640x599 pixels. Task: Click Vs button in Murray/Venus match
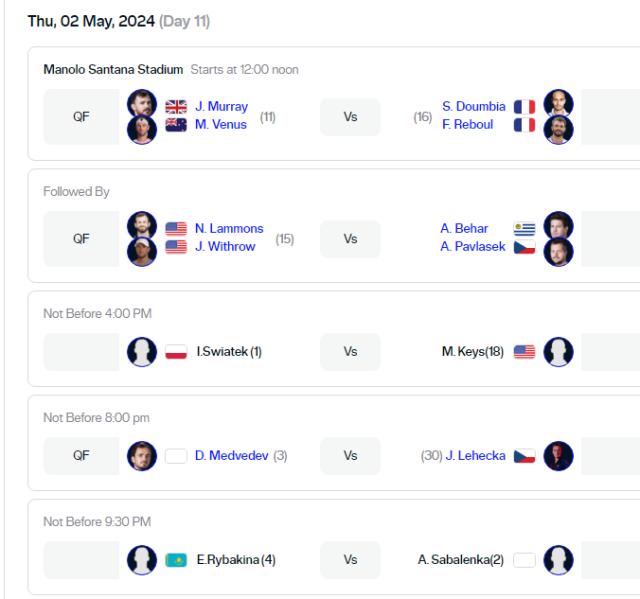click(350, 116)
